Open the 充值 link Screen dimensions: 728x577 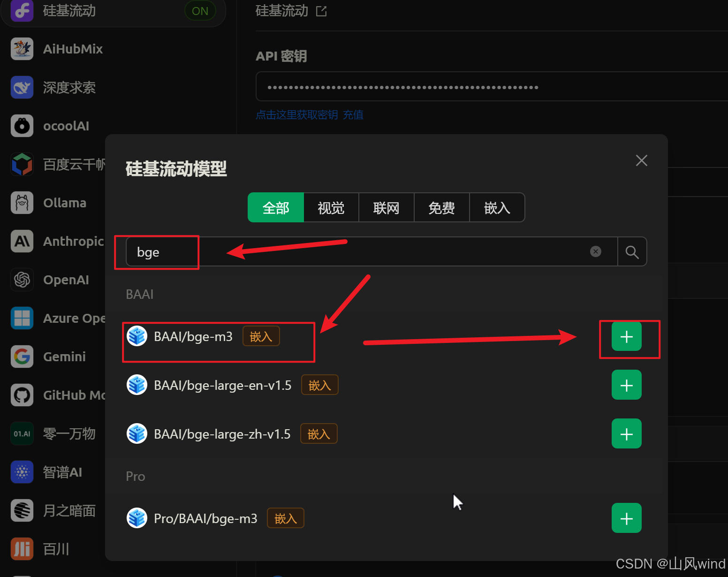click(353, 115)
